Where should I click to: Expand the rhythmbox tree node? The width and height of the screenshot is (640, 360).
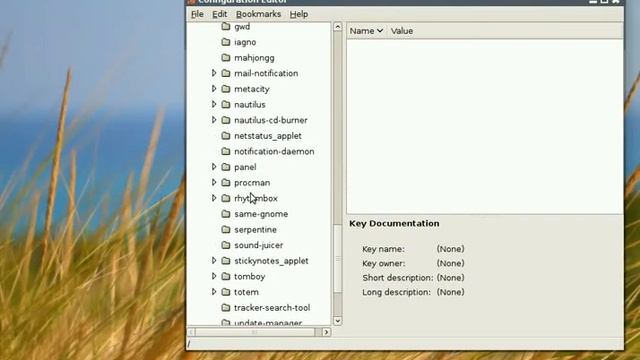(x=214, y=198)
